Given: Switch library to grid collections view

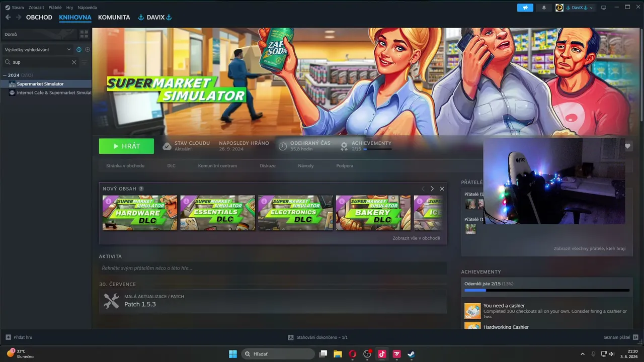Looking at the screenshot, I should click(84, 34).
